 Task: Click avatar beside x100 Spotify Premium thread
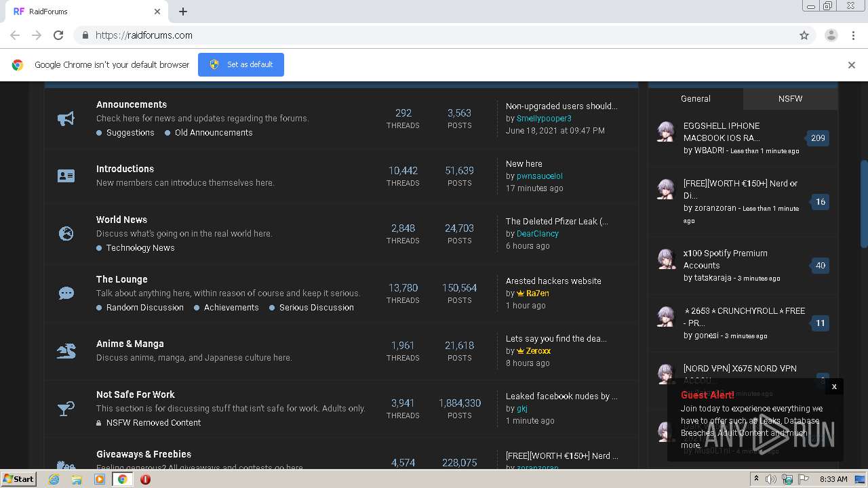[667, 259]
